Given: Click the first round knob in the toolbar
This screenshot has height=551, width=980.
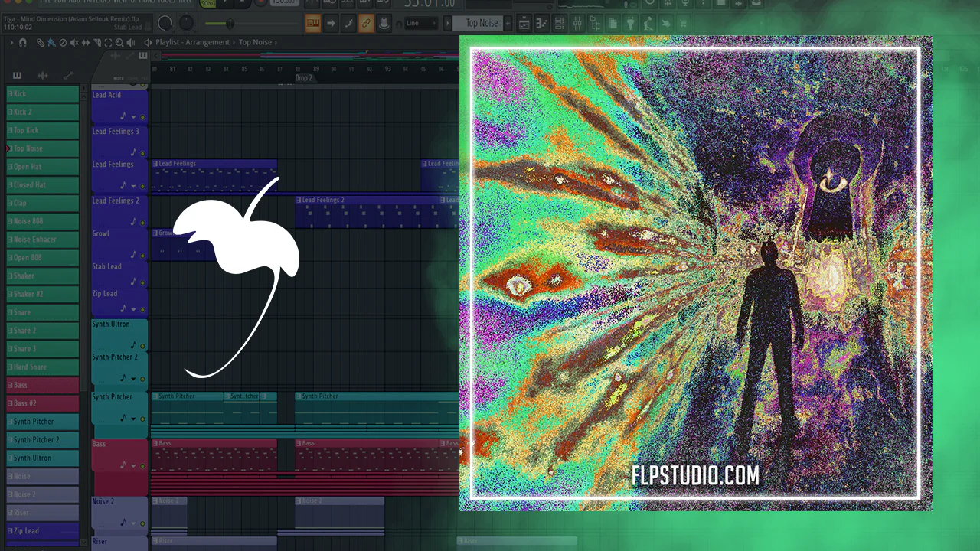Looking at the screenshot, I should [164, 23].
